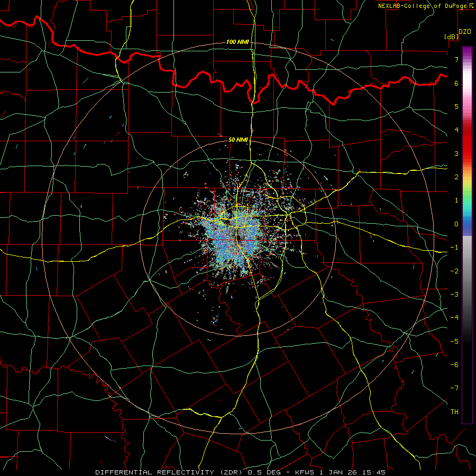Click the 50 NMI range ring label
The width and height of the screenshot is (476, 476).
[239, 140]
